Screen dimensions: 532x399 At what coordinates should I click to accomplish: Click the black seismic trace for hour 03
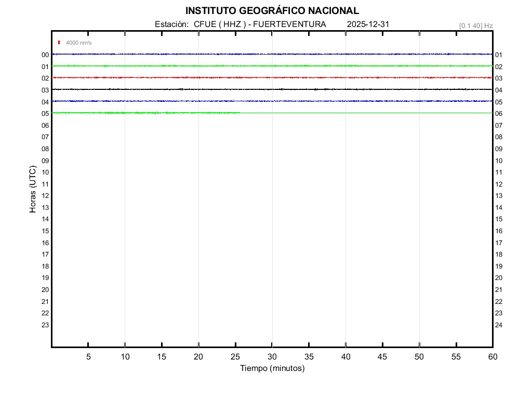[272, 89]
